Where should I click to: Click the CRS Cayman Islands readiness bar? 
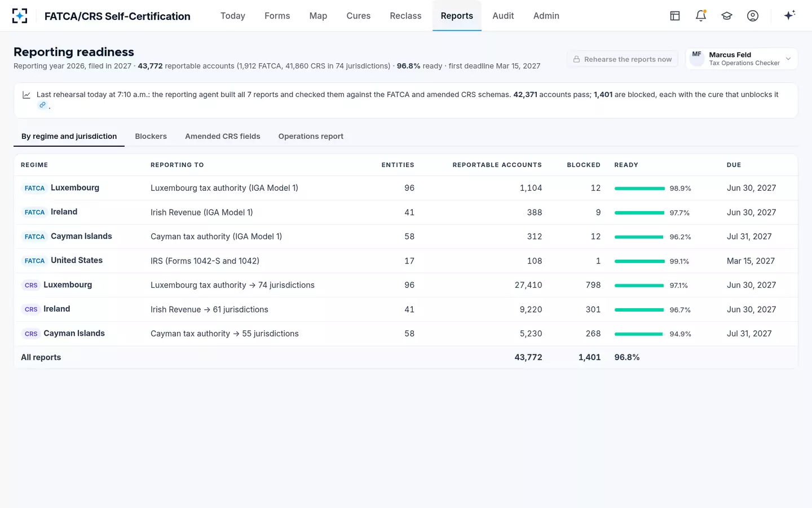pos(639,334)
